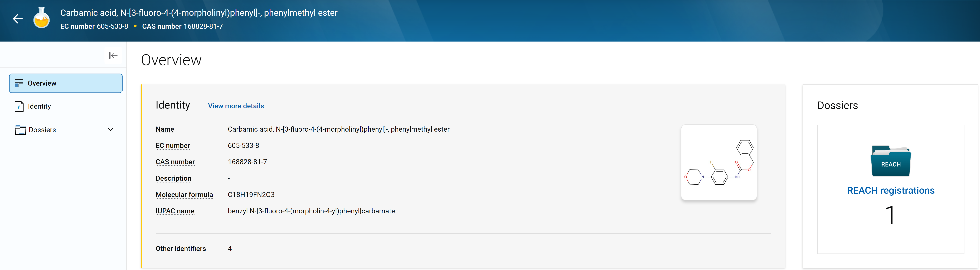Click the Overview layout icon in sidebar
980x270 pixels.
click(19, 83)
